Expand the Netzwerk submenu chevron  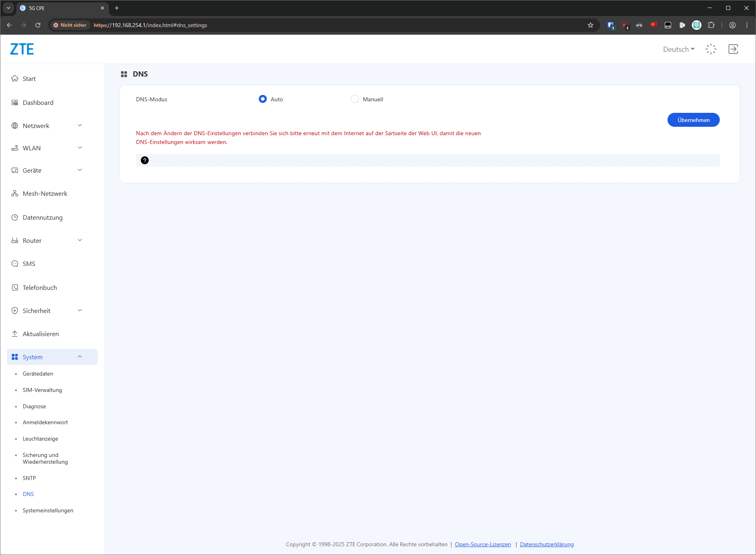tap(80, 125)
